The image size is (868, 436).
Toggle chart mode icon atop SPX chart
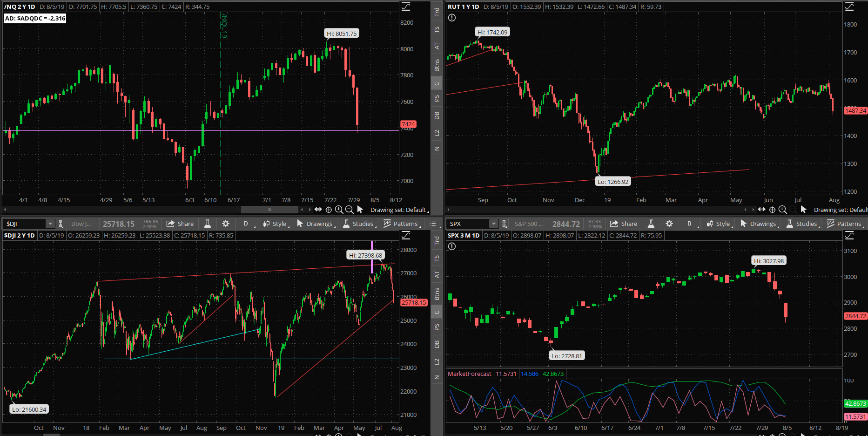point(849,235)
